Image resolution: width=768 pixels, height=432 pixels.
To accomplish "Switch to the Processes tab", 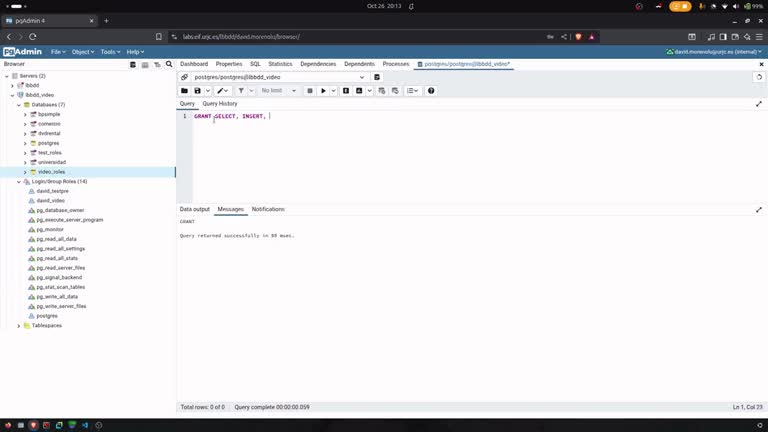I will click(x=396, y=64).
